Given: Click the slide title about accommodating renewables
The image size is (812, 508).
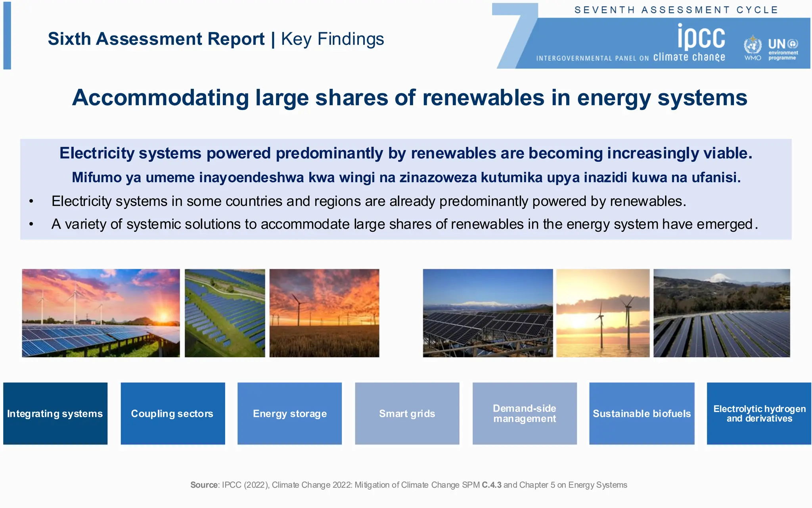Looking at the screenshot, I should 409,98.
